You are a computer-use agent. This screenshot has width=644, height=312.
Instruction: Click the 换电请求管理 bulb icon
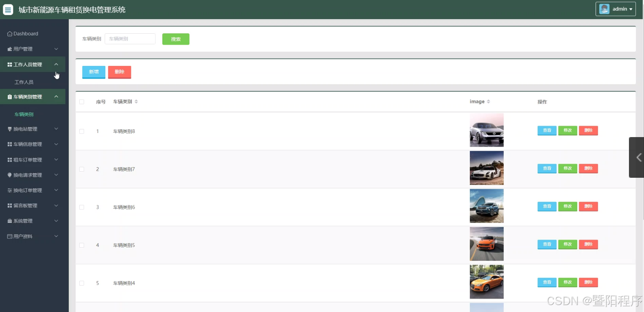10,175
